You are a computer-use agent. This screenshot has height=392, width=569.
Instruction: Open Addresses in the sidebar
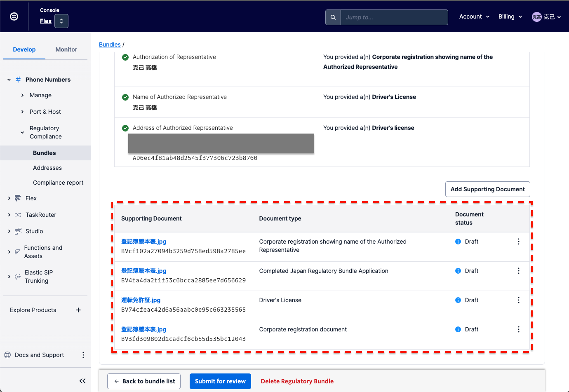coord(47,168)
